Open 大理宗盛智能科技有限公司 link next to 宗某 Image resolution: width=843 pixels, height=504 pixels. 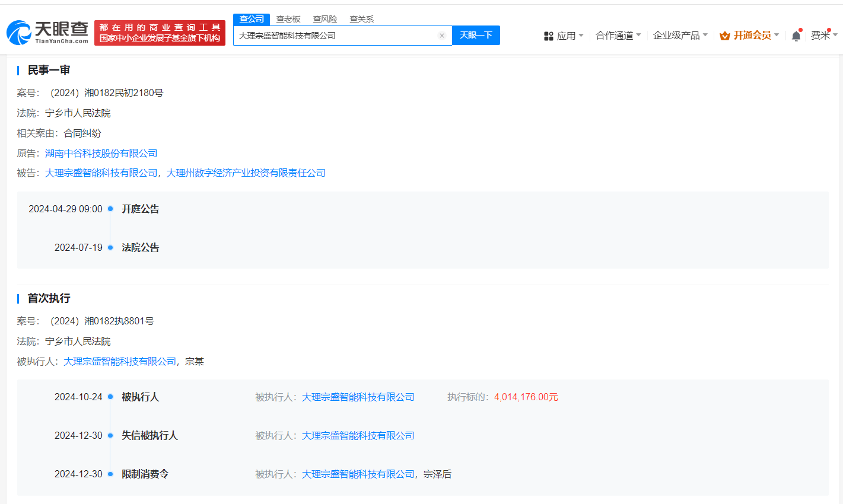[x=120, y=361]
